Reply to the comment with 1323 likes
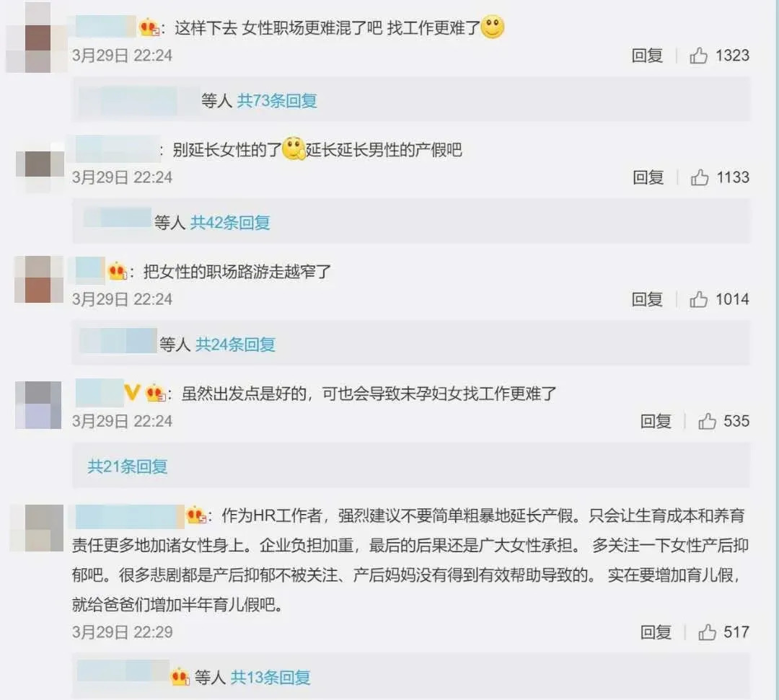Screen dimensions: 779x700 pyautogui.click(x=647, y=56)
